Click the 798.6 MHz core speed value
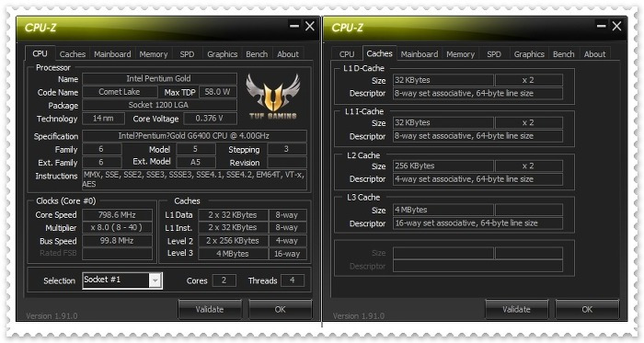The image size is (644, 343). point(117,215)
